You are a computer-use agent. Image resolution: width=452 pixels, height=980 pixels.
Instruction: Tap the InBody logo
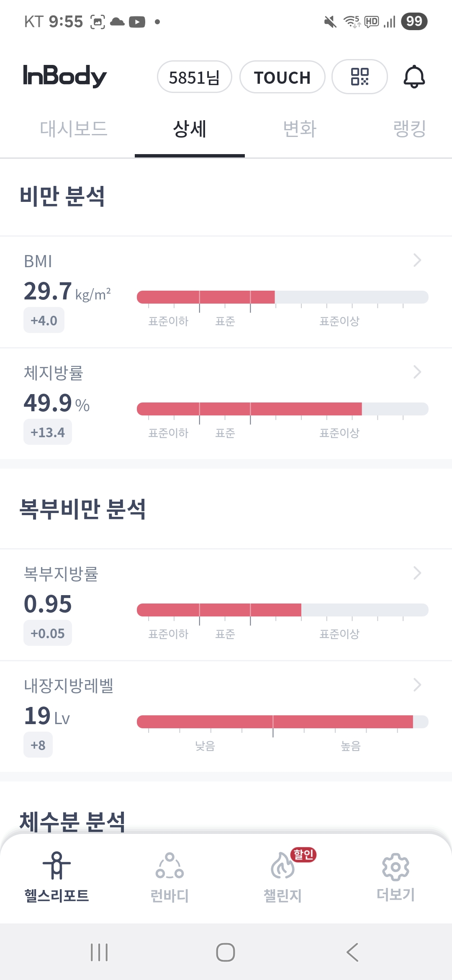coord(65,76)
